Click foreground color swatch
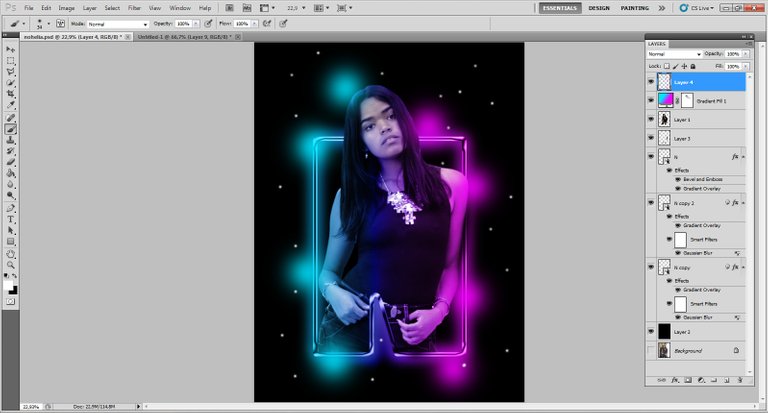The height and width of the screenshot is (413, 768). (x=8, y=285)
